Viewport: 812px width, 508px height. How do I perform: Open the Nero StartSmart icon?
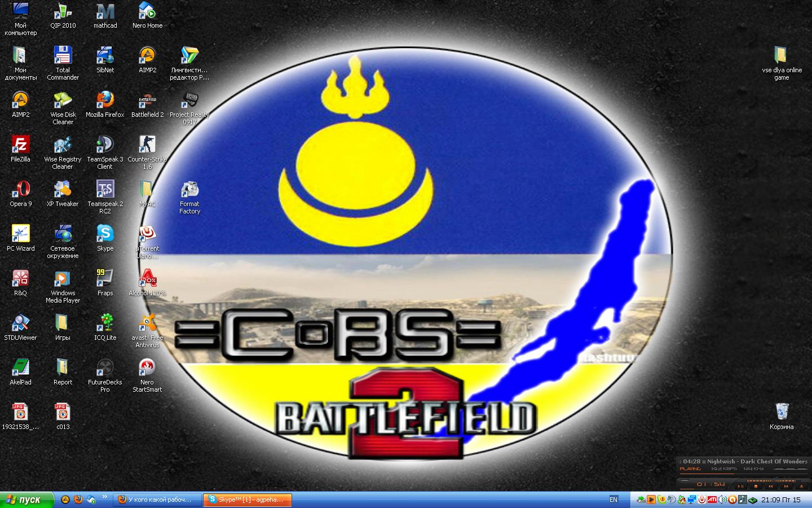(x=147, y=375)
